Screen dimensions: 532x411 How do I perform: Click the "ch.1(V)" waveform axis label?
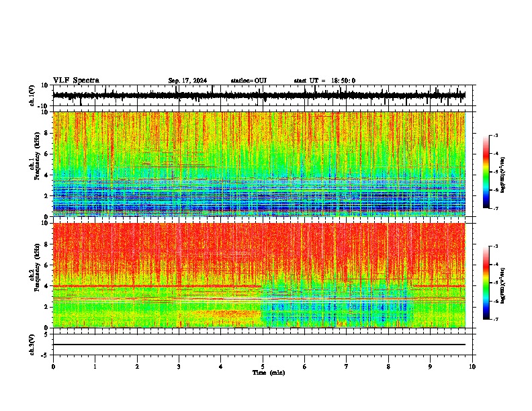point(32,95)
